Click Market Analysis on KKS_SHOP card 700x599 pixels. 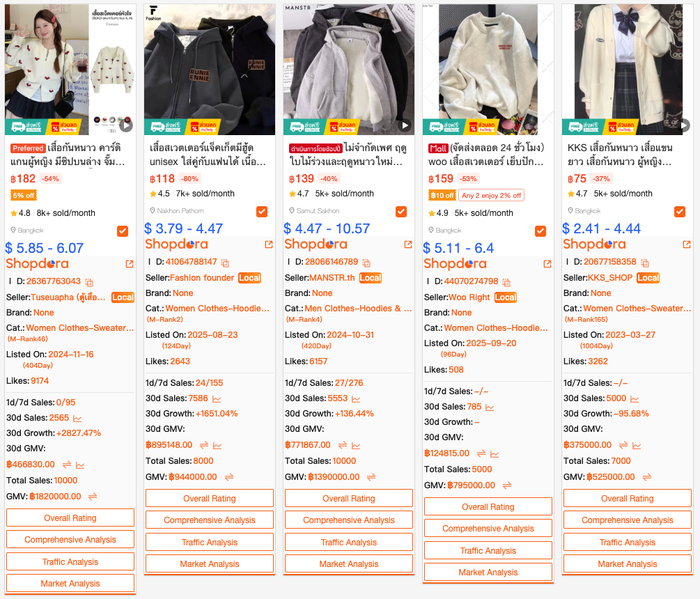tap(628, 563)
